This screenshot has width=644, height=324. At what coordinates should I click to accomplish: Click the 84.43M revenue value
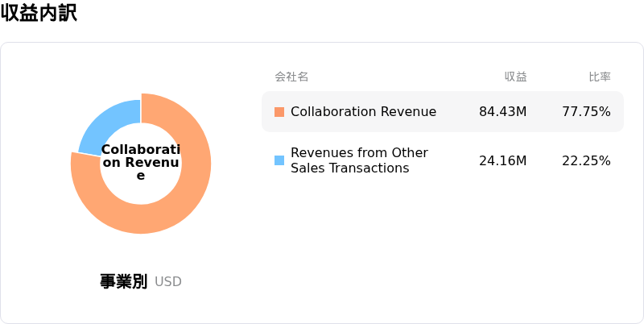[502, 112]
